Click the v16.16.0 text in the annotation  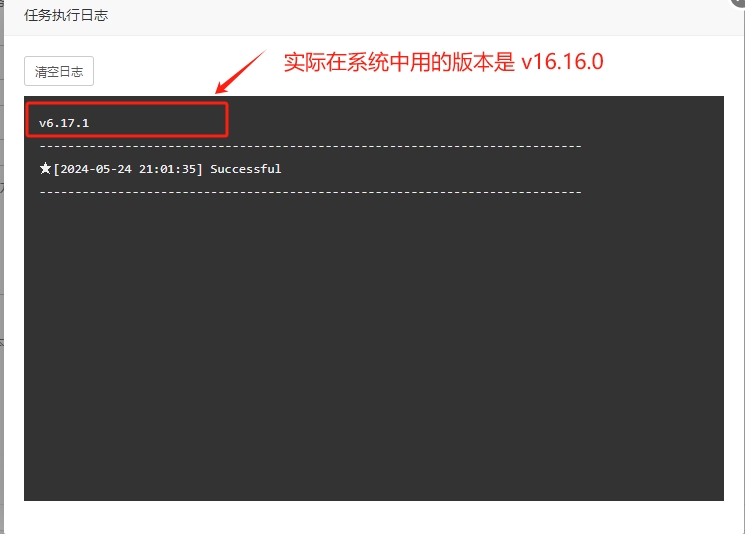pyautogui.click(x=562, y=62)
